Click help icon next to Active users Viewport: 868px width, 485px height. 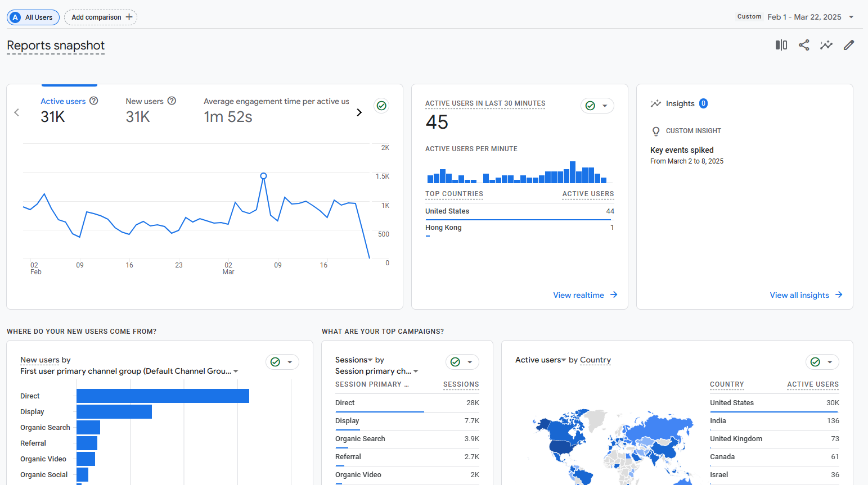[x=94, y=101]
